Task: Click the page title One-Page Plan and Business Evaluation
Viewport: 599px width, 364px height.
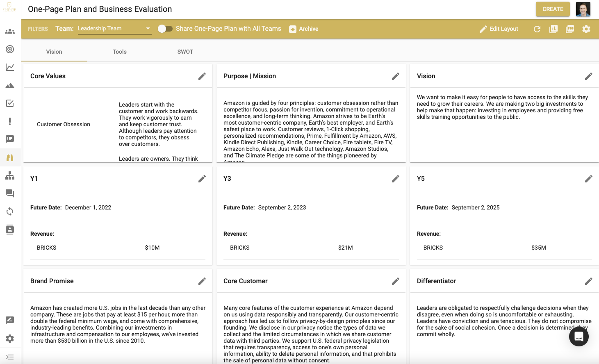Action: point(100,9)
